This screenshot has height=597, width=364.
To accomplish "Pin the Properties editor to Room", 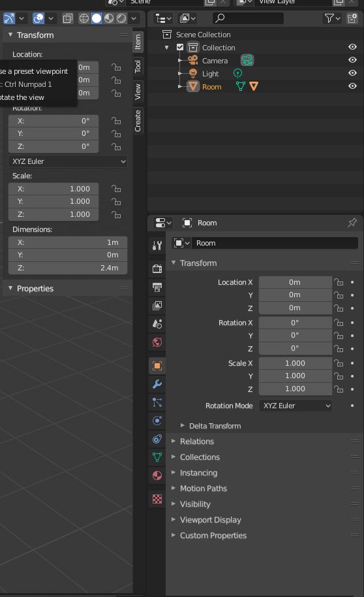I will point(352,223).
